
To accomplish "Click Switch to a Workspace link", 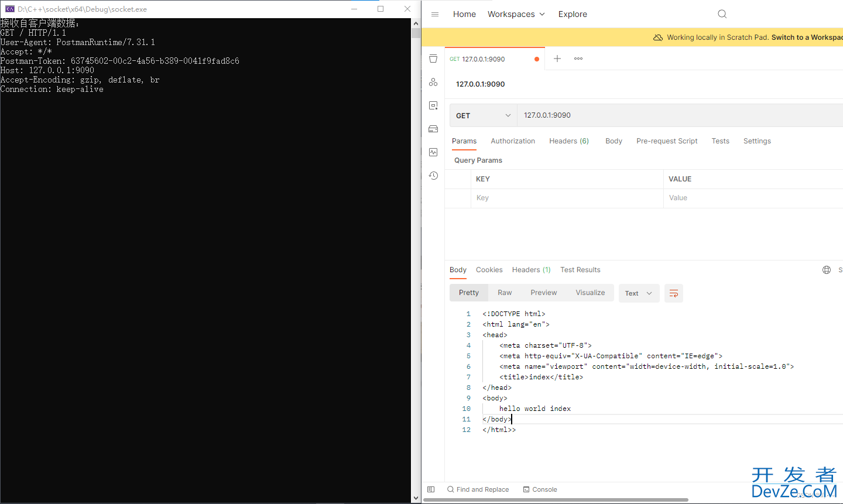I will pos(806,37).
